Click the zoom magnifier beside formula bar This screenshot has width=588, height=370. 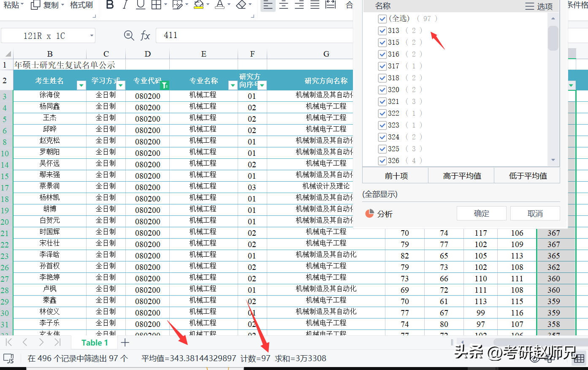(x=129, y=35)
